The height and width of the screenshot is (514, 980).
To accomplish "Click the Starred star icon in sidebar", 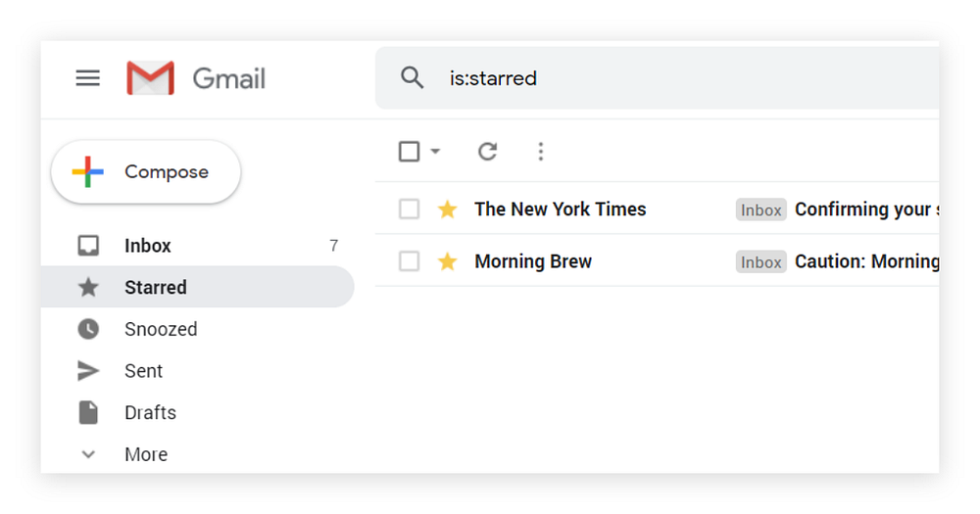I will [88, 287].
